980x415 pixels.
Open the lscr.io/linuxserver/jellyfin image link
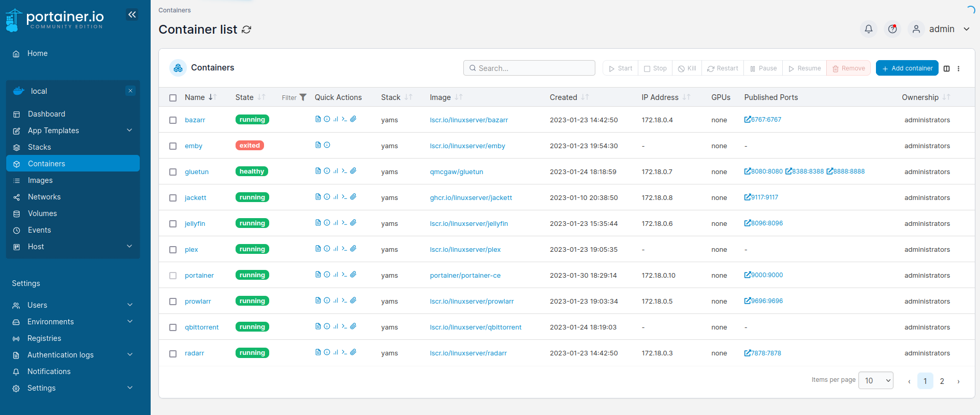click(469, 224)
